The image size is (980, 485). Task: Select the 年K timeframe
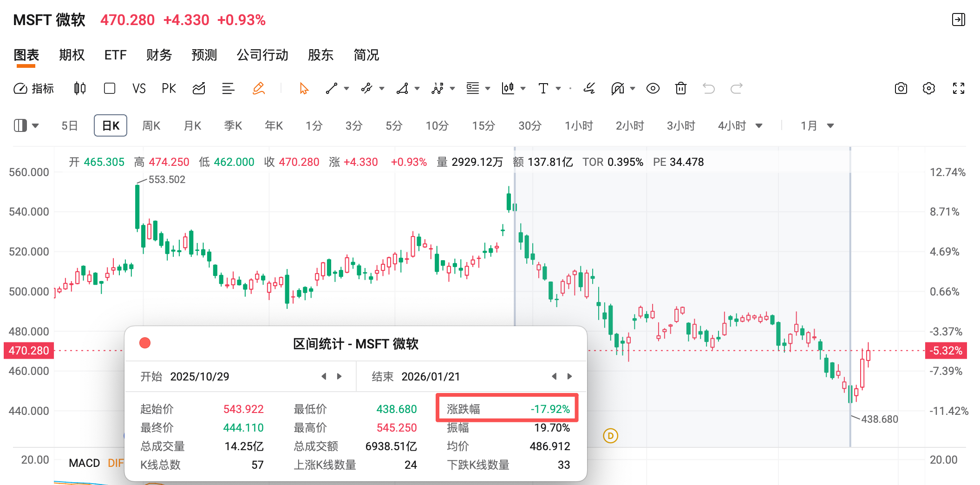[274, 125]
